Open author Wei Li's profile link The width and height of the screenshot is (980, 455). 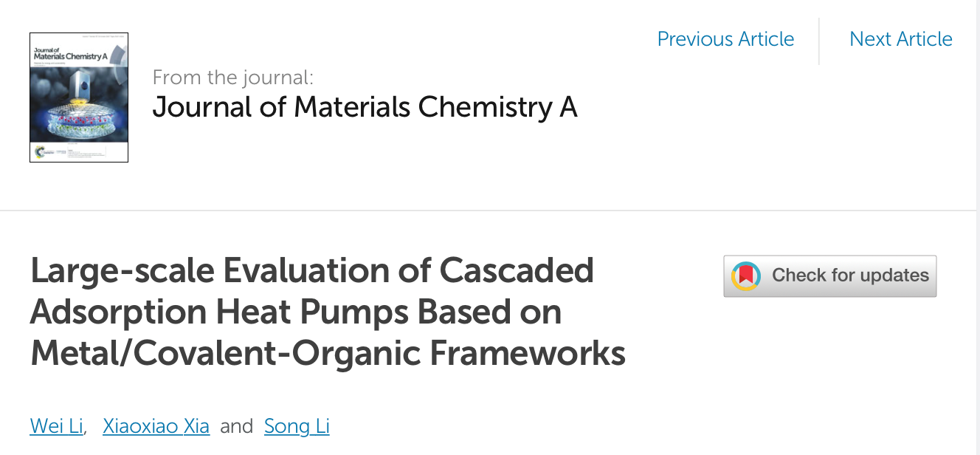click(x=57, y=426)
